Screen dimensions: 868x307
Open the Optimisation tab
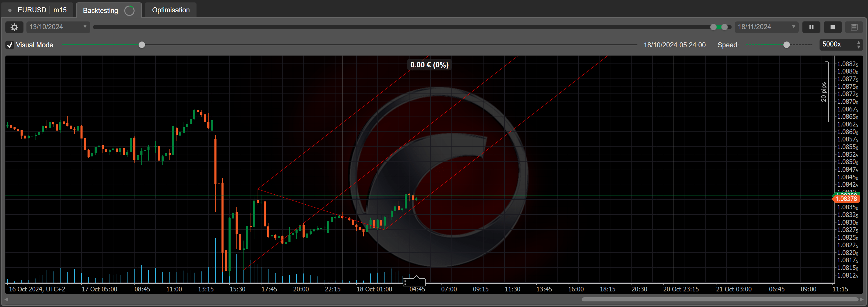coord(170,10)
